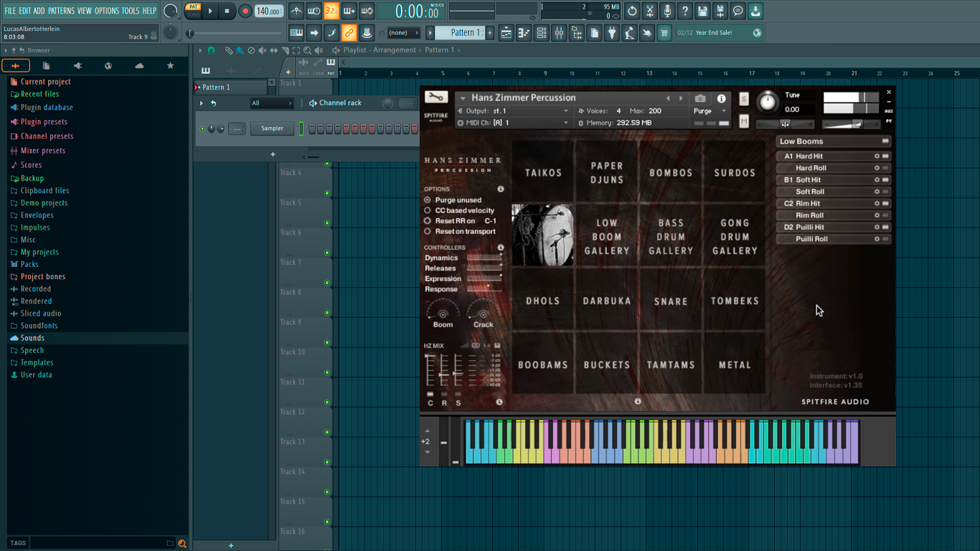
Task: Enable Reset on transport option
Action: (x=428, y=232)
